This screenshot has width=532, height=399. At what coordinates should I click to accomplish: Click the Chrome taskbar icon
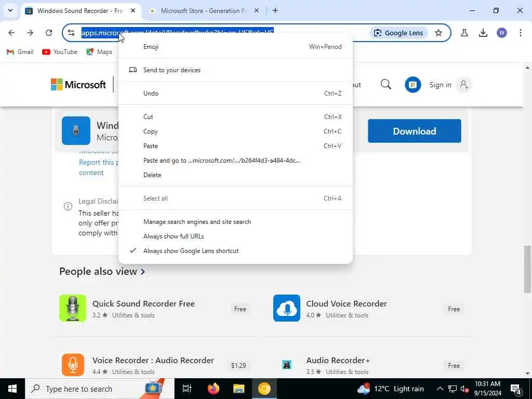[264, 389]
